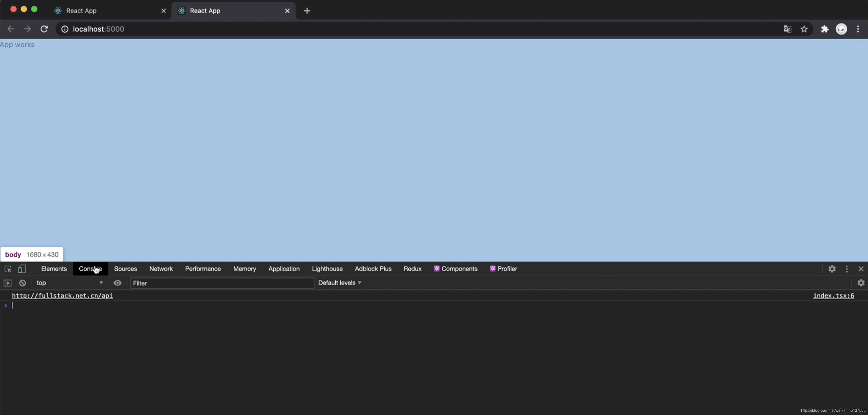
Task: Close the first React App tab
Action: [163, 11]
